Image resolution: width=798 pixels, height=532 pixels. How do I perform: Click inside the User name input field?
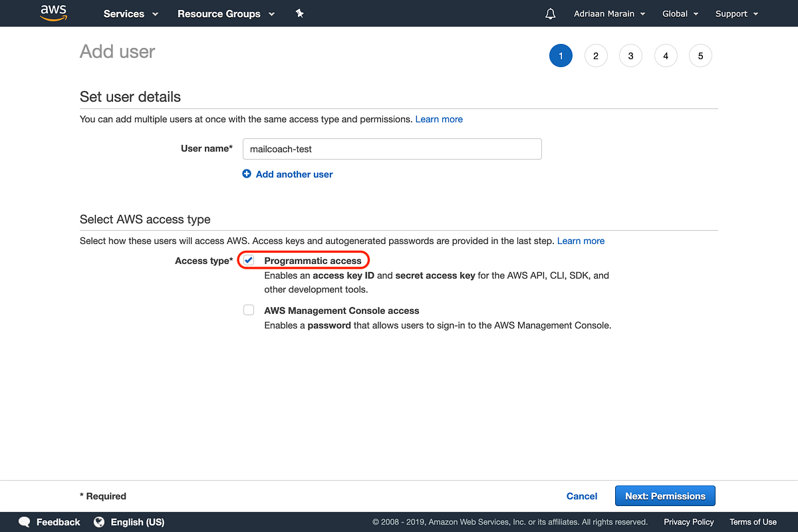click(392, 148)
